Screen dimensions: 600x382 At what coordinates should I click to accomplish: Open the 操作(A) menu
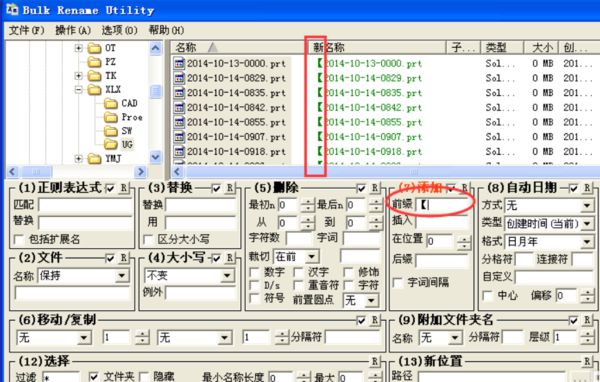[x=73, y=30]
